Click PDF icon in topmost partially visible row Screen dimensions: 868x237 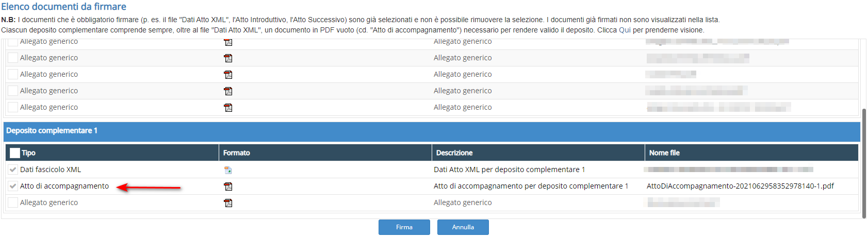228,42
